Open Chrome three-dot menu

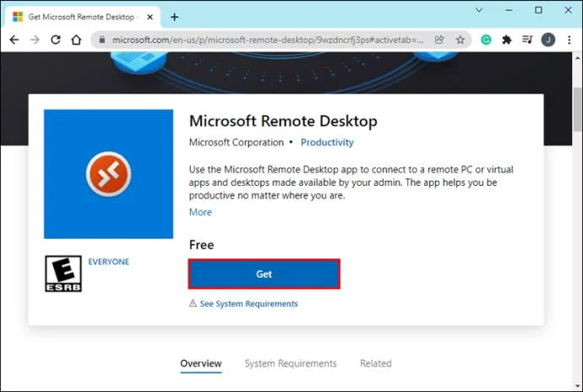tap(569, 40)
